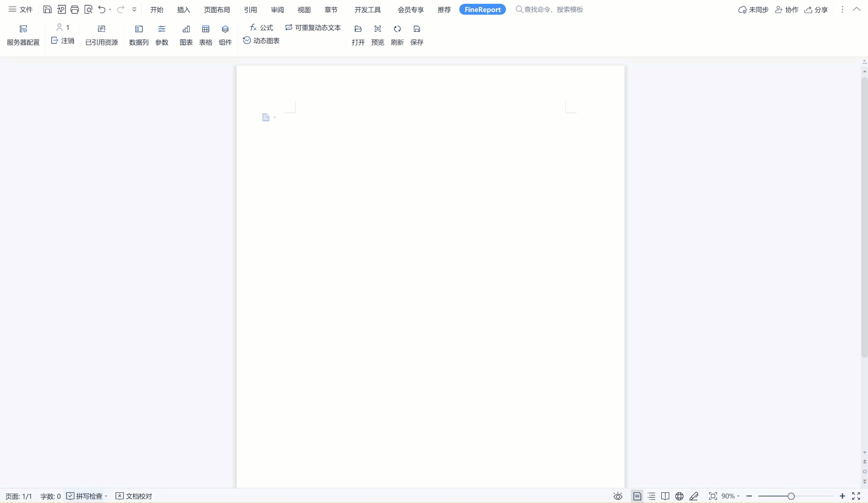
Task: Click the print icon in quick toolbar
Action: pyautogui.click(x=74, y=9)
